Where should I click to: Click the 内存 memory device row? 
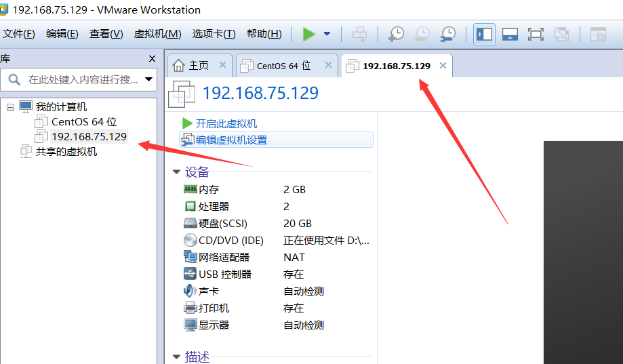[276, 190]
